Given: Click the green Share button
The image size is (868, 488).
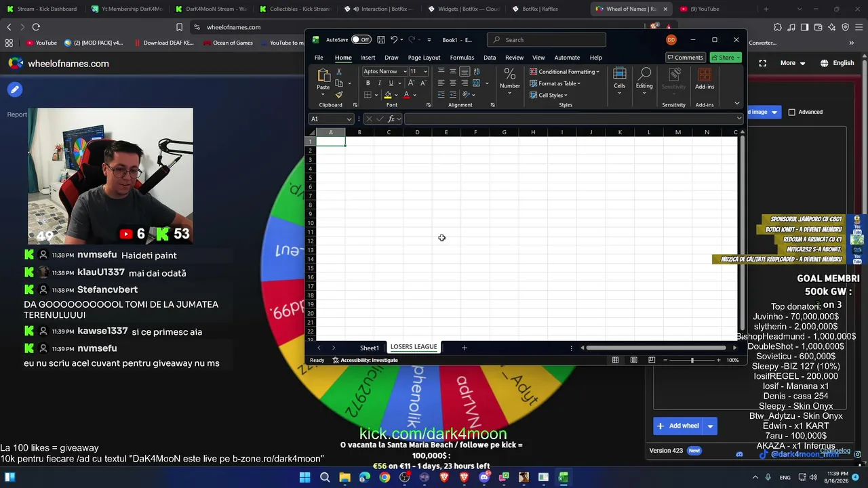Looking at the screenshot, I should click(726, 58).
